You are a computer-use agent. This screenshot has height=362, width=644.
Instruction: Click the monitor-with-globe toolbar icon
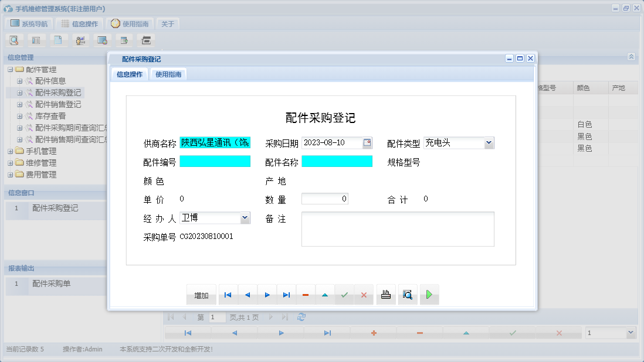pos(103,40)
